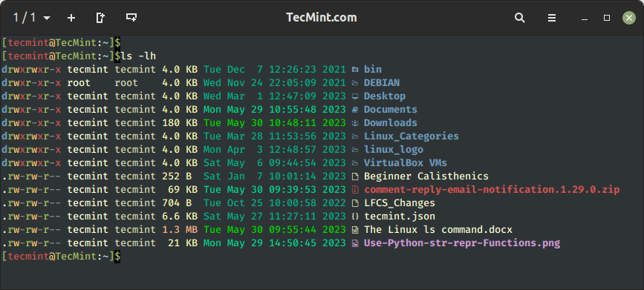
Task: Click the TecMint.com window title
Action: (x=322, y=18)
